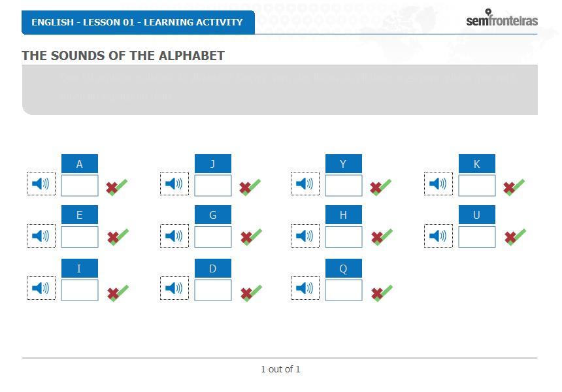Click the English Lesson 01 header tab
Screen dimensions: 562x392
(x=138, y=22)
